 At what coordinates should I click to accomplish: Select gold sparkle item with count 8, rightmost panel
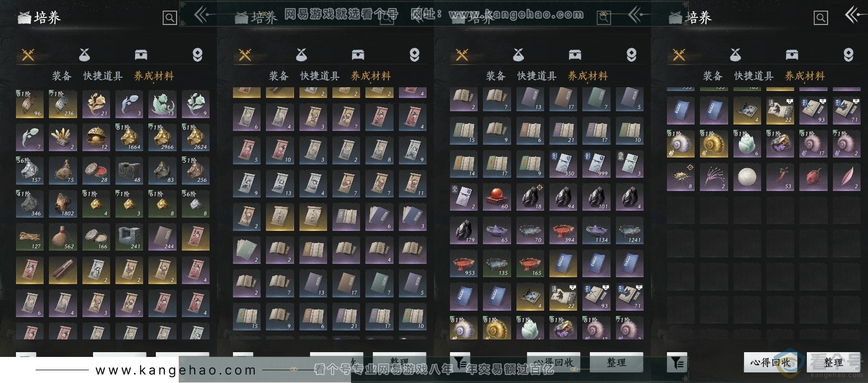681,177
